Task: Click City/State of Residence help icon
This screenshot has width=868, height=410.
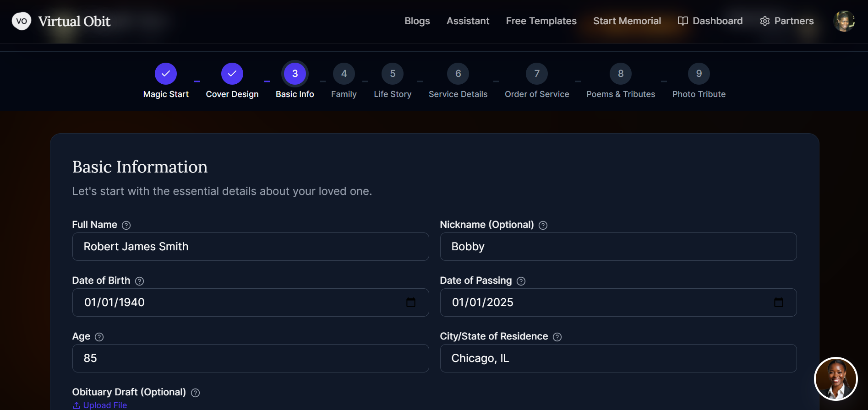Action: [557, 337]
